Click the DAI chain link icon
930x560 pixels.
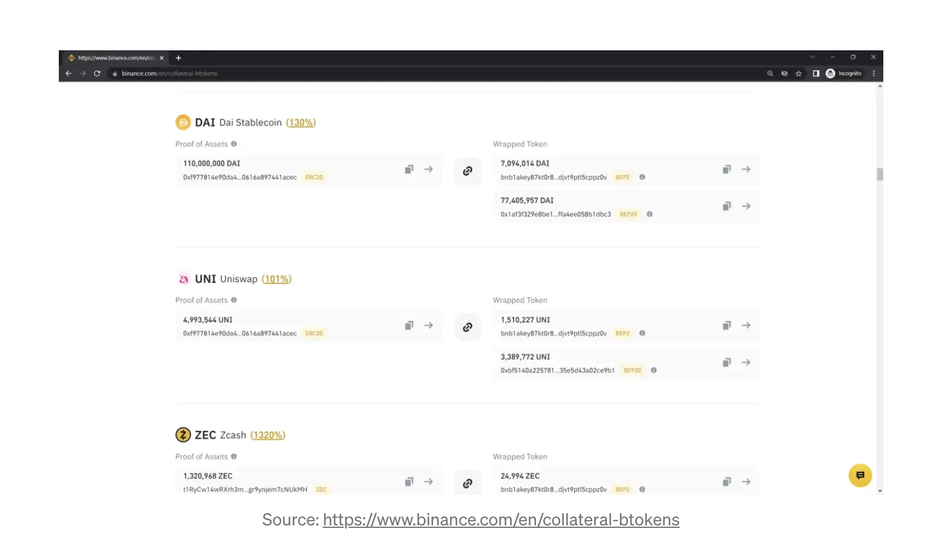point(467,171)
